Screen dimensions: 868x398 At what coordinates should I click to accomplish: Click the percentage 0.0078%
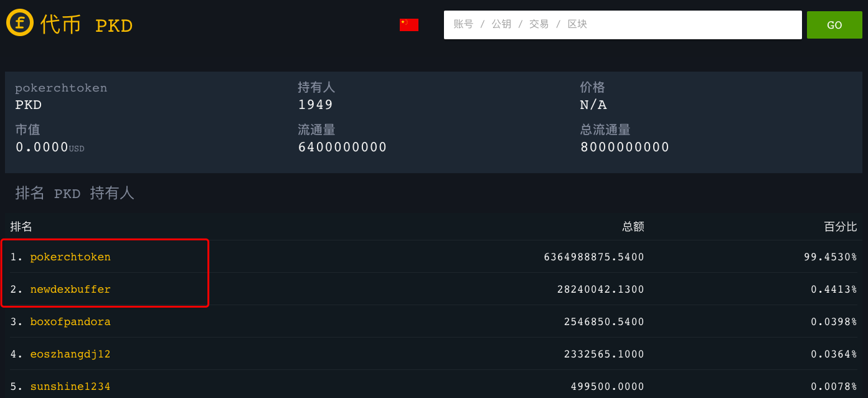click(x=834, y=386)
